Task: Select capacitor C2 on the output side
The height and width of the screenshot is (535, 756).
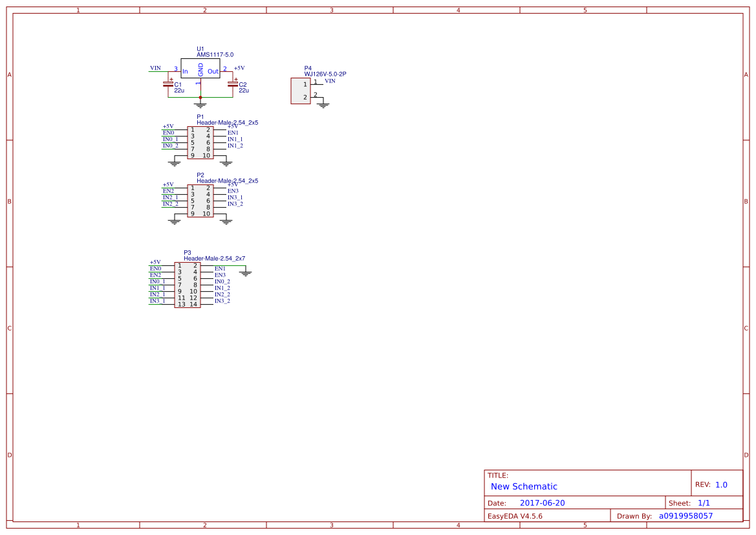Action: pos(233,85)
